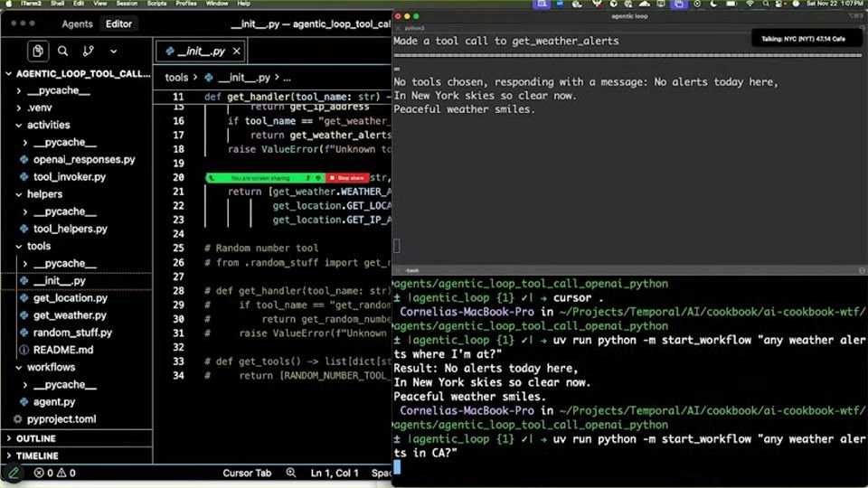Viewport: 868px width, 488px height.
Task: Click the Ln 1, Col 1 position indicator
Action: coord(335,473)
